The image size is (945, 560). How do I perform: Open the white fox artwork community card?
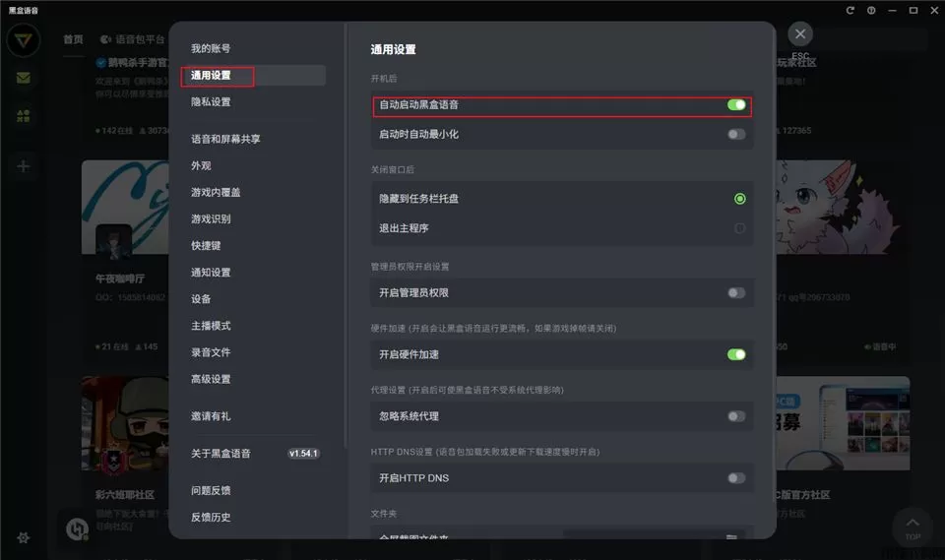(843, 207)
